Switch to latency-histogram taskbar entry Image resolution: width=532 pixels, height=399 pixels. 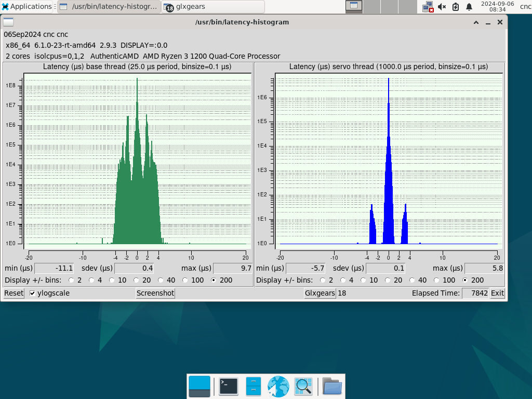pyautogui.click(x=109, y=6)
